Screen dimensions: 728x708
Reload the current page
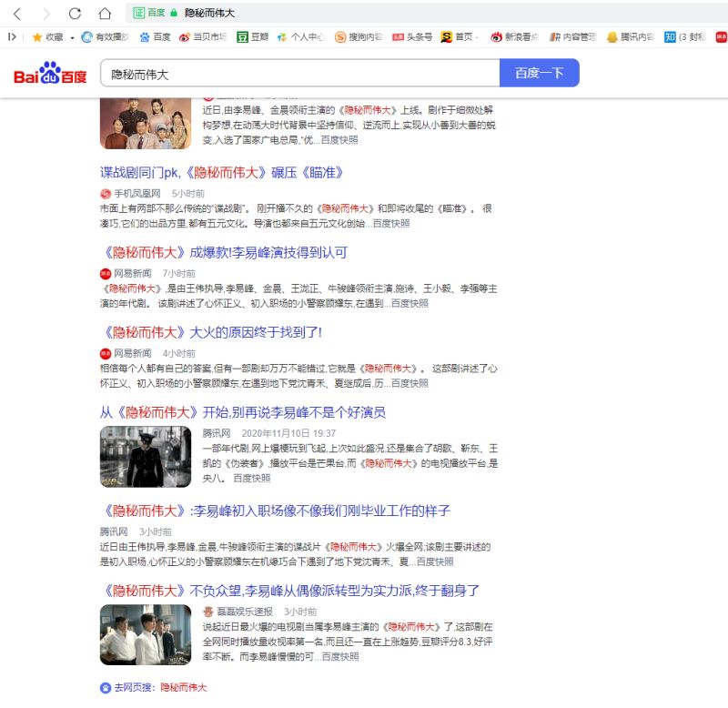[x=75, y=14]
